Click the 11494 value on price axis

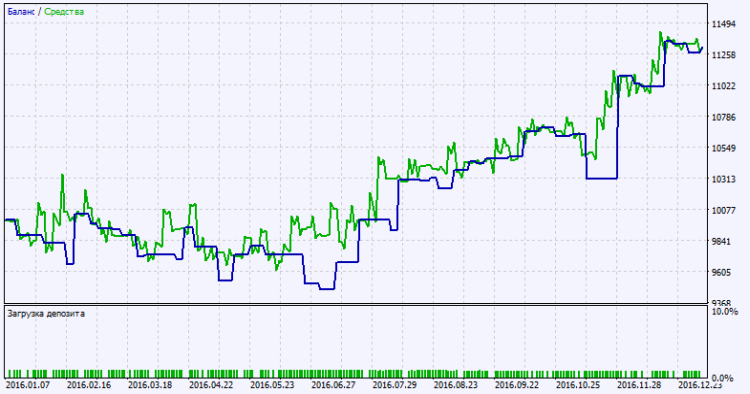coord(723,24)
